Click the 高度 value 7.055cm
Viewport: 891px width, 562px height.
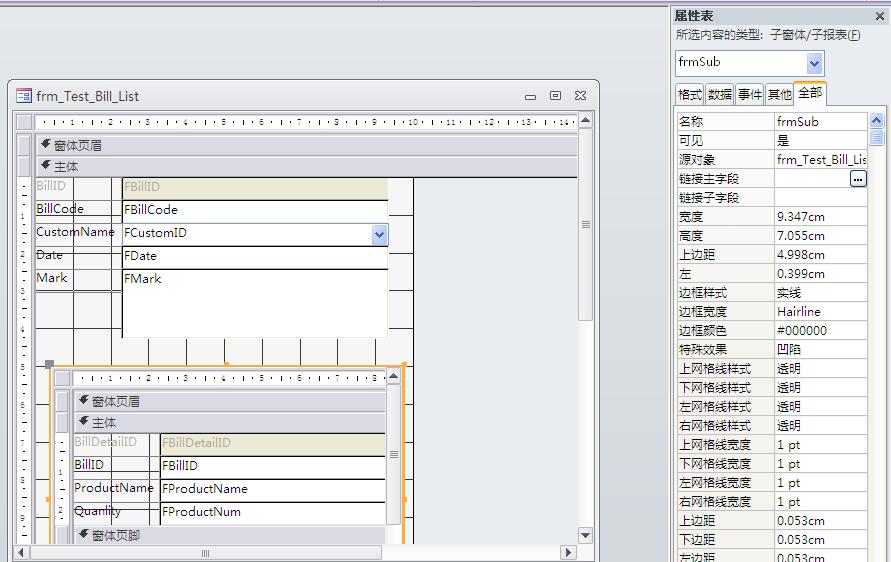[x=821, y=236]
